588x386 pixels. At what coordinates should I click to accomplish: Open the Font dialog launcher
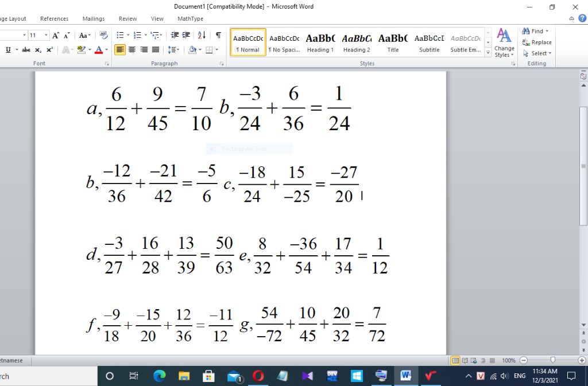107,64
